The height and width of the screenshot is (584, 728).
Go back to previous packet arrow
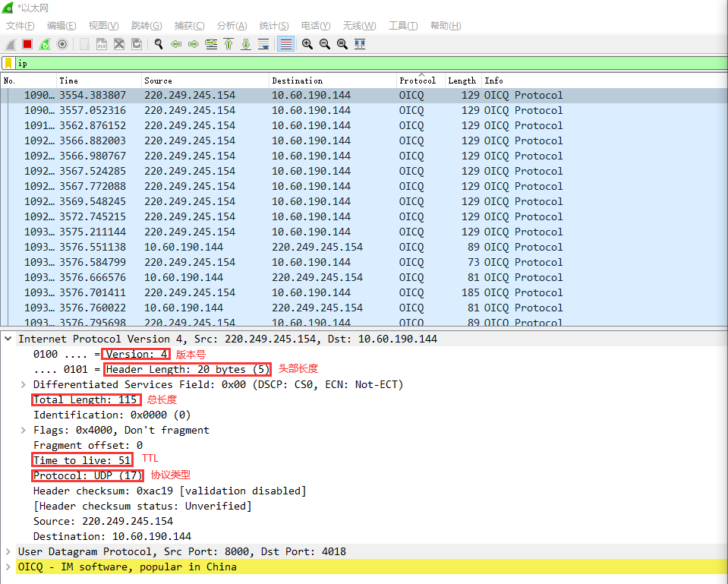click(x=176, y=44)
